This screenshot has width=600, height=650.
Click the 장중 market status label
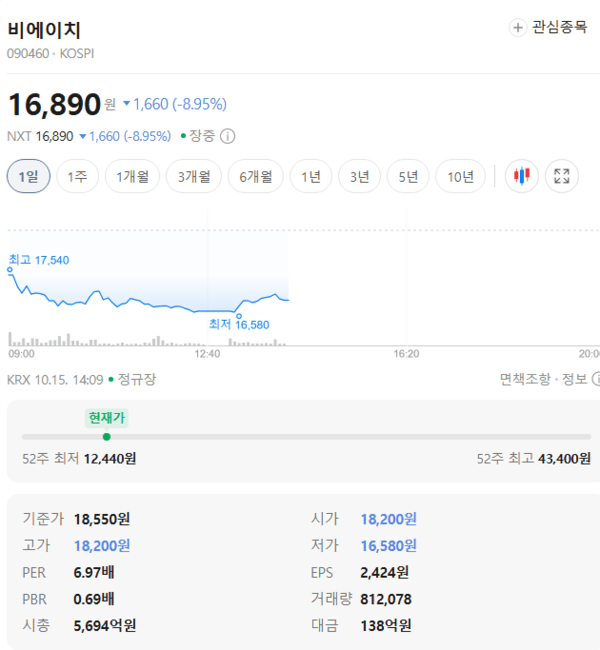pyautogui.click(x=202, y=136)
